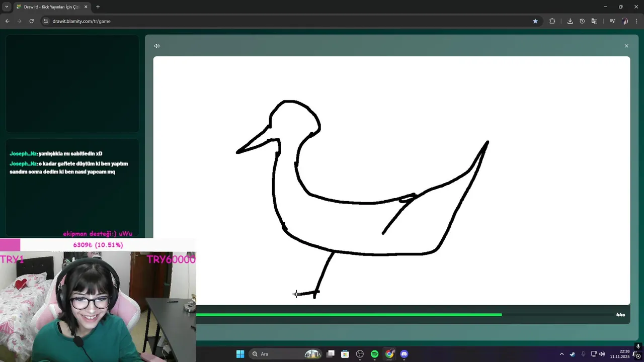The height and width of the screenshot is (362, 644).
Task: Close the Draw It! tab
Action: pyautogui.click(x=86, y=7)
